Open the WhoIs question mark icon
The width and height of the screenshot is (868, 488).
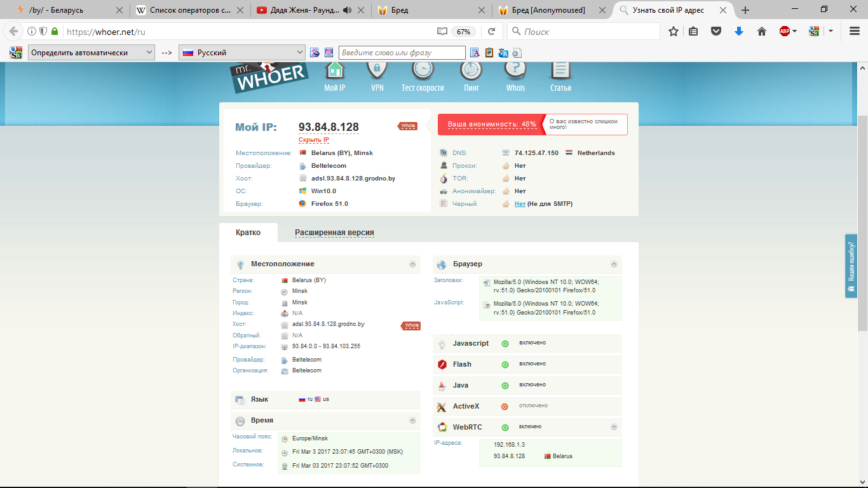pos(515,71)
